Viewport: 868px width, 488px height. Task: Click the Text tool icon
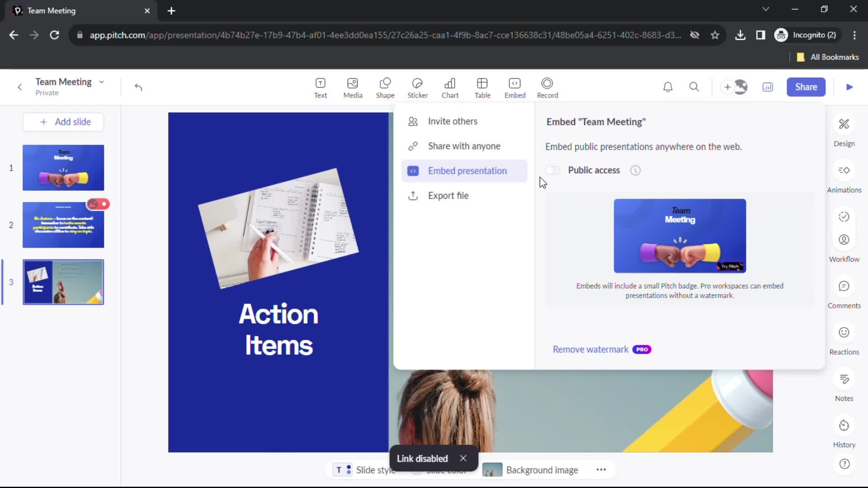321,87
